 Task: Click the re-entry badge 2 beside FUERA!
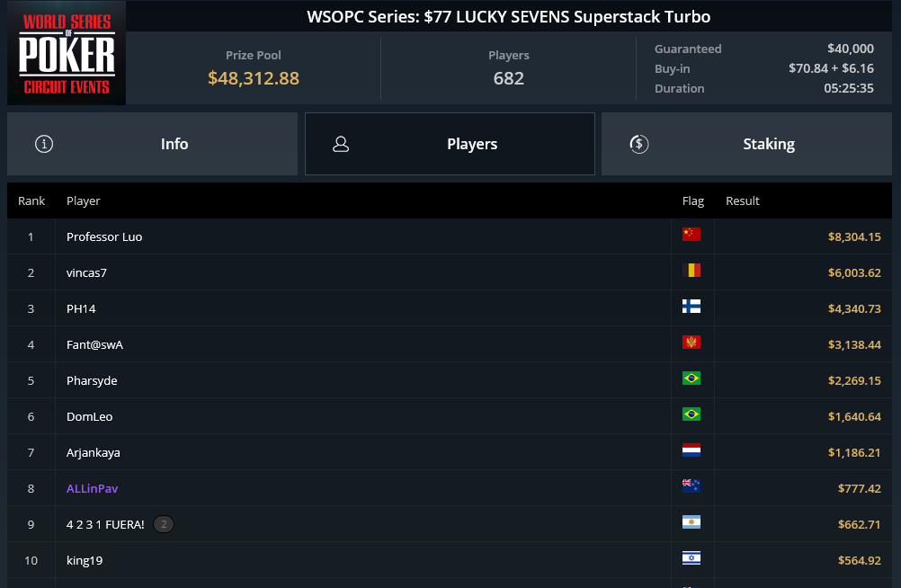(x=164, y=524)
